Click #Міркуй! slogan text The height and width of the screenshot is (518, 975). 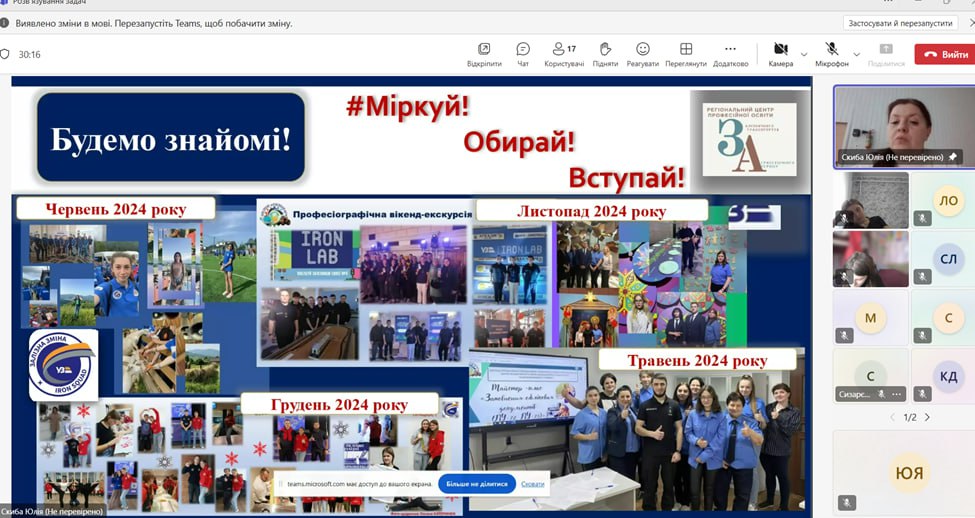click(x=407, y=106)
